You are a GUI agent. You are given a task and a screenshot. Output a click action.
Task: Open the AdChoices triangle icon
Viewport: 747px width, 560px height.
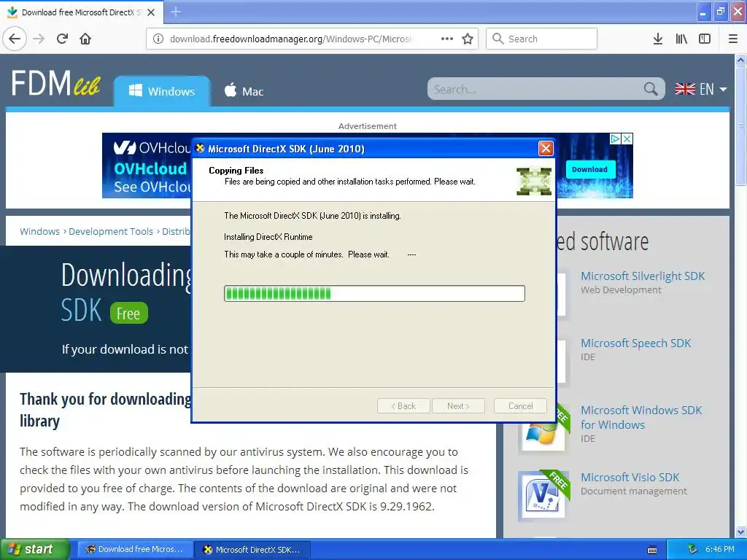click(616, 139)
